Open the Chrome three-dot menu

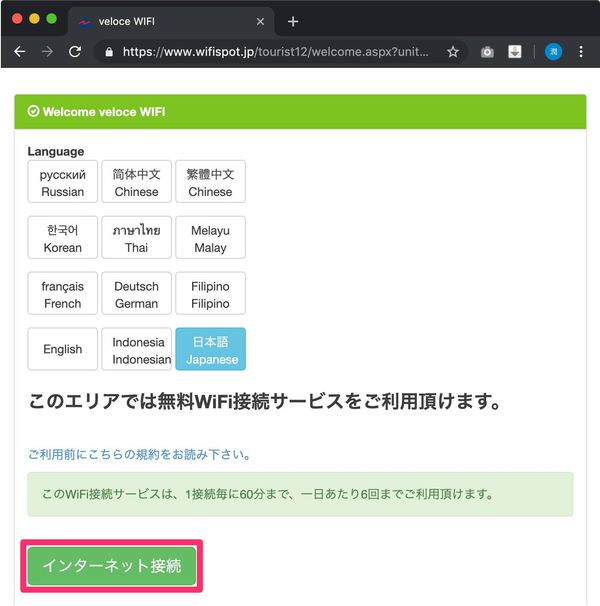point(581,52)
